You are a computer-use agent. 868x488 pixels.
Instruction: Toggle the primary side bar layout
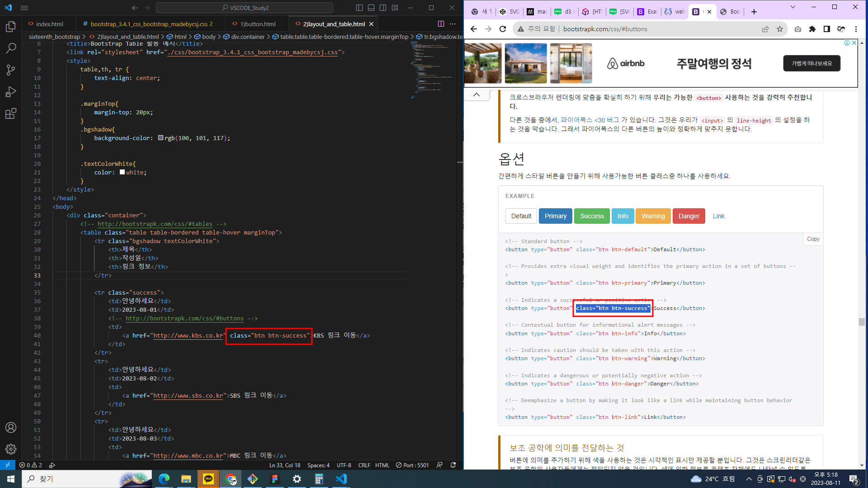[x=359, y=8]
